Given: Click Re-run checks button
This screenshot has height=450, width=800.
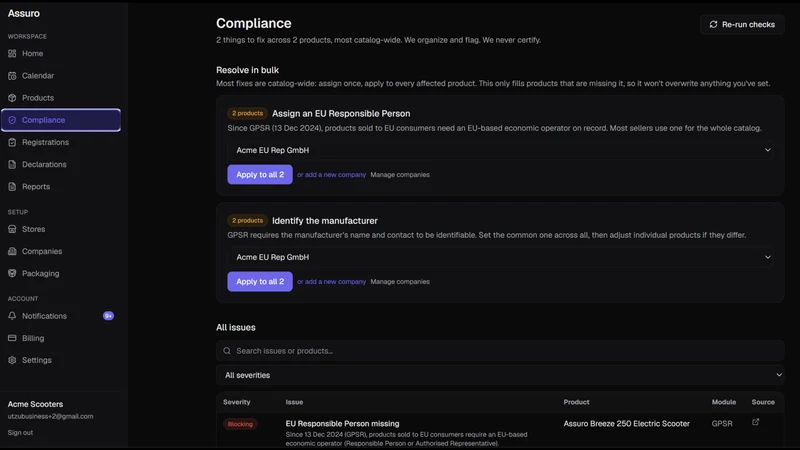Looking at the screenshot, I should (x=742, y=24).
